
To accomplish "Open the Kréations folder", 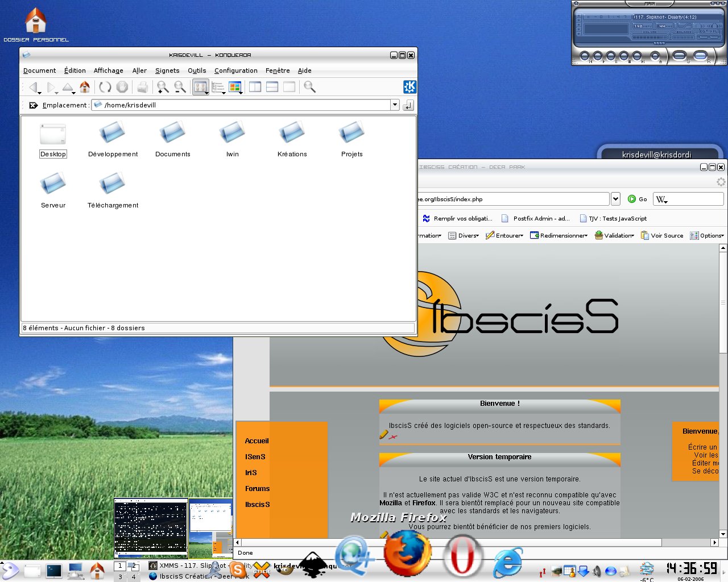I will pos(292,140).
